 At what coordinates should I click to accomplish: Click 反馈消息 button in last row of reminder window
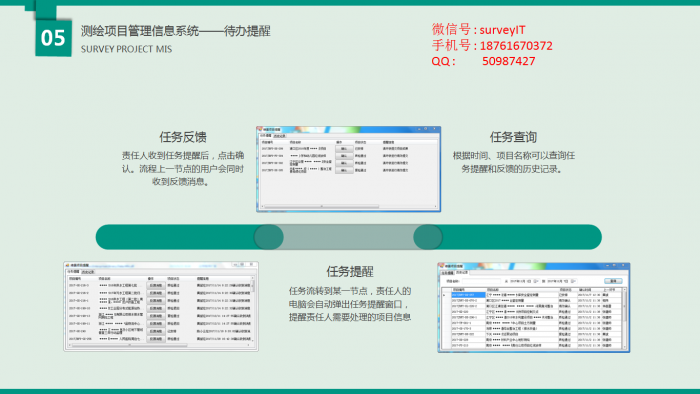156,339
